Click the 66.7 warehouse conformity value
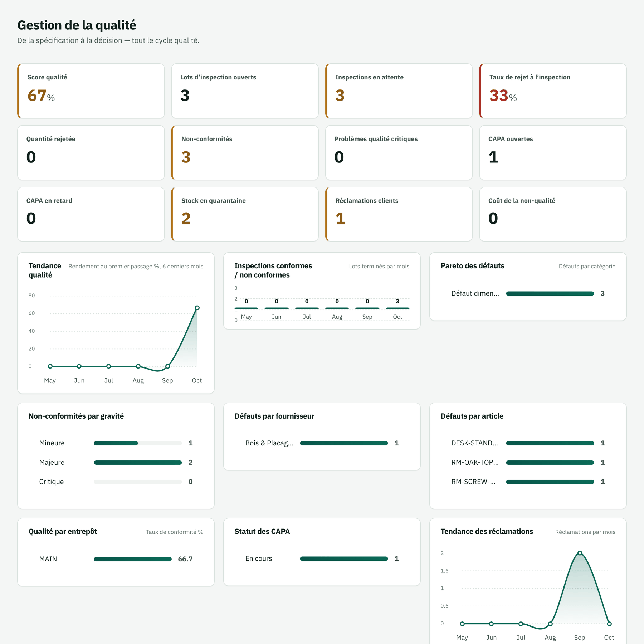The width and height of the screenshot is (644, 644). point(185,559)
